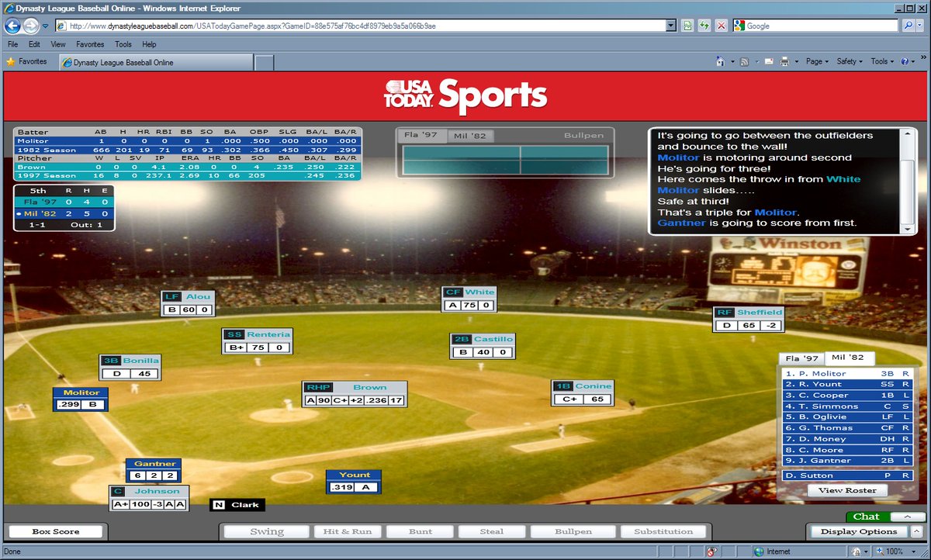Image resolution: width=931 pixels, height=560 pixels.
Task: Click the Box Score button
Action: [56, 531]
